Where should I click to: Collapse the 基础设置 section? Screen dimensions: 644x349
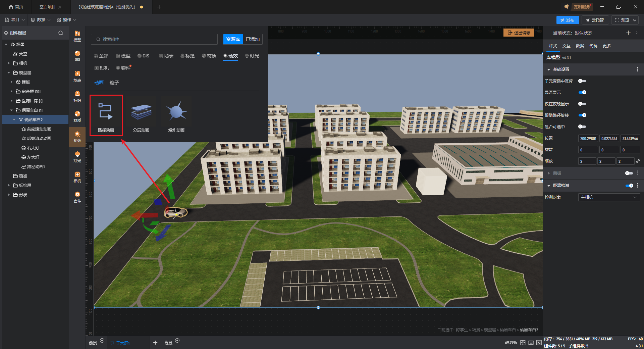(549, 69)
